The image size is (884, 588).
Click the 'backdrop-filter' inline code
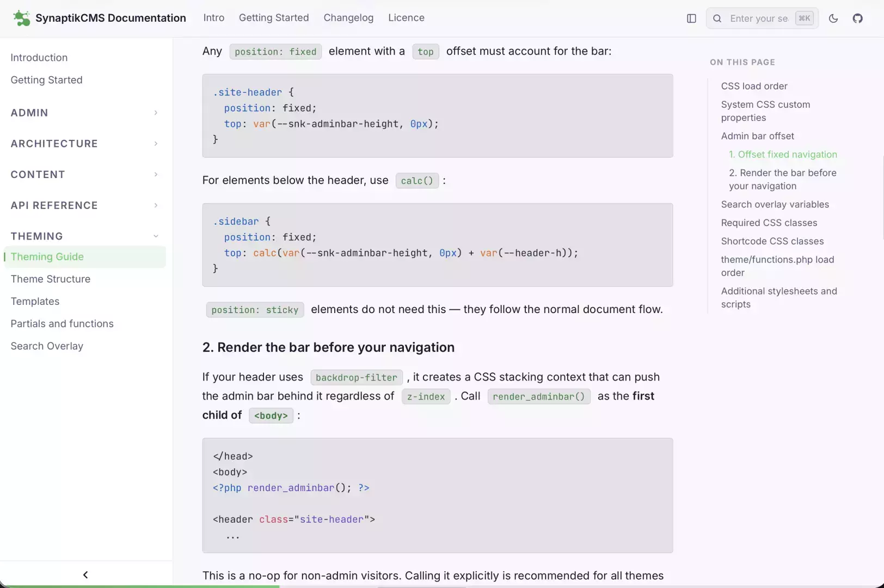(x=357, y=377)
